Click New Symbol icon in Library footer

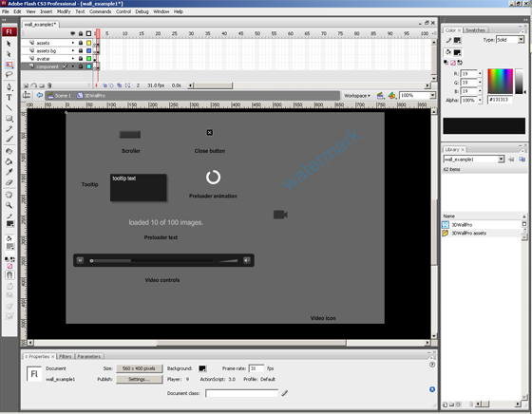pyautogui.click(x=445, y=405)
